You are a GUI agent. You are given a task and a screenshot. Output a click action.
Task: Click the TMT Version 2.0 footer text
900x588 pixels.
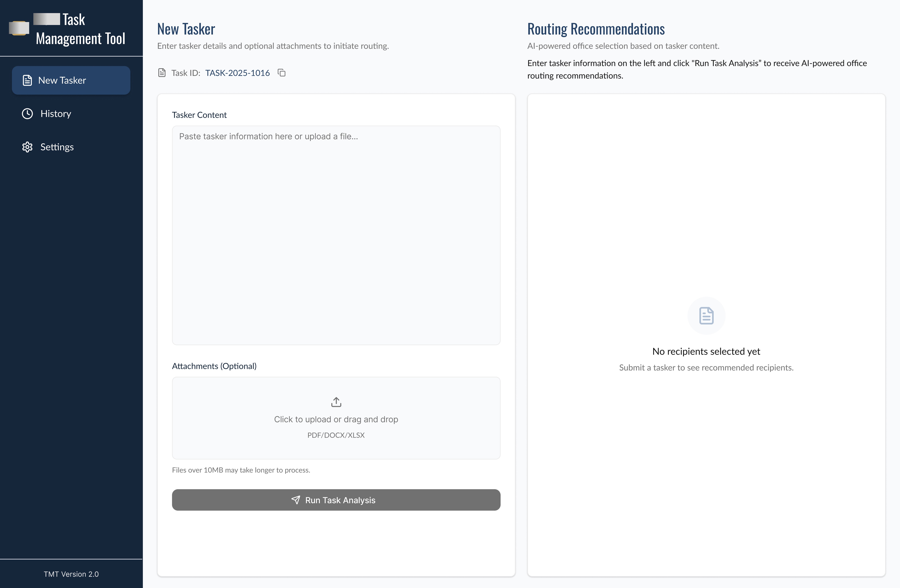click(71, 574)
